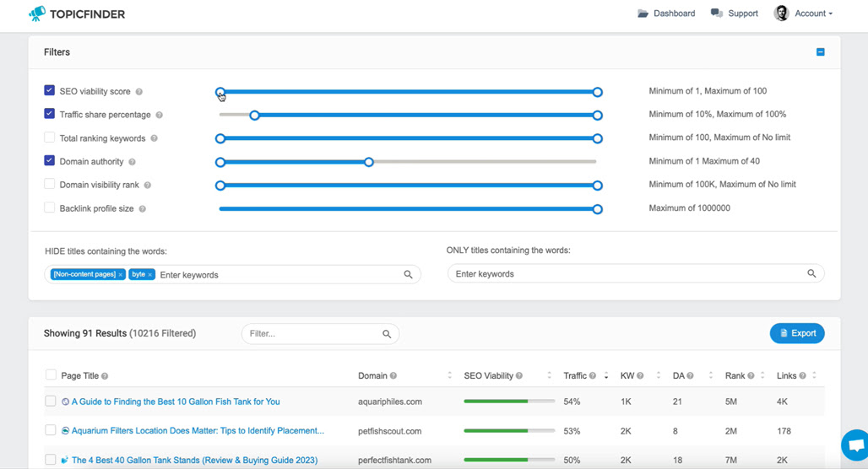This screenshot has width=868, height=469.
Task: Remove the byte keyword tag
Action: click(x=150, y=274)
